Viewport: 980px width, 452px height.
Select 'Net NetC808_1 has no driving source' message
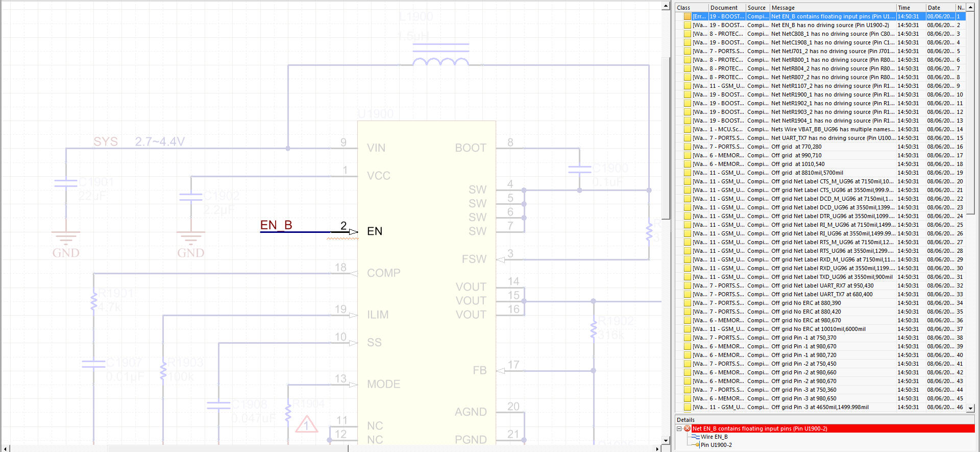click(821, 34)
